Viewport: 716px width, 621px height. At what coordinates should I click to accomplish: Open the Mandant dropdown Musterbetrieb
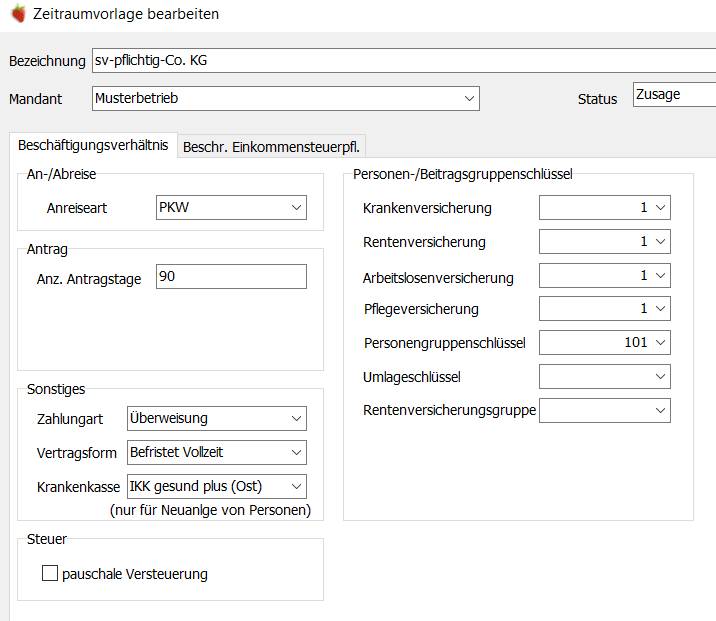tap(286, 98)
